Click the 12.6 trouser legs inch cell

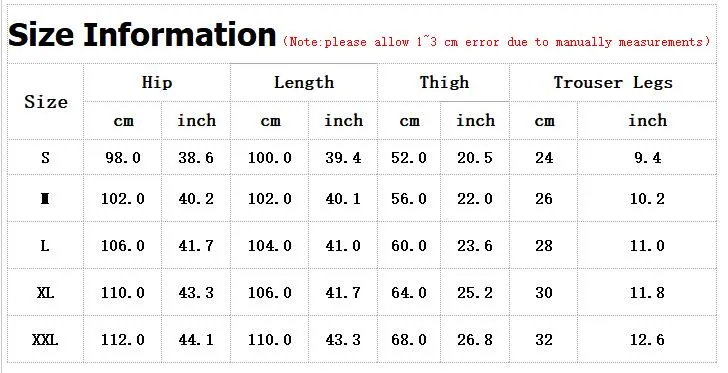[647, 340]
